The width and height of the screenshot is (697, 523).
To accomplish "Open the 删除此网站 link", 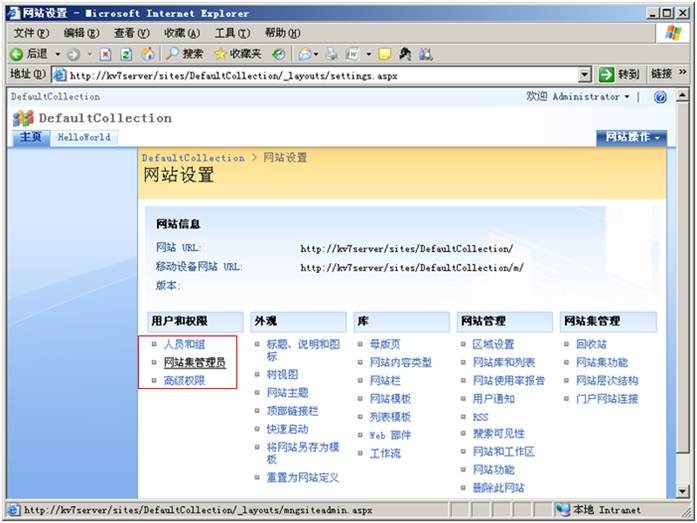I will 499,488.
